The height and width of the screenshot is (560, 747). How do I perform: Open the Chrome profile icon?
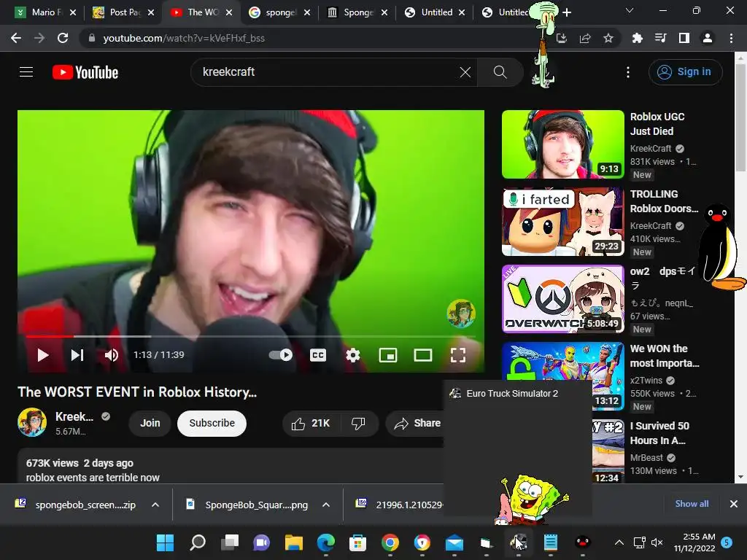pyautogui.click(x=708, y=38)
